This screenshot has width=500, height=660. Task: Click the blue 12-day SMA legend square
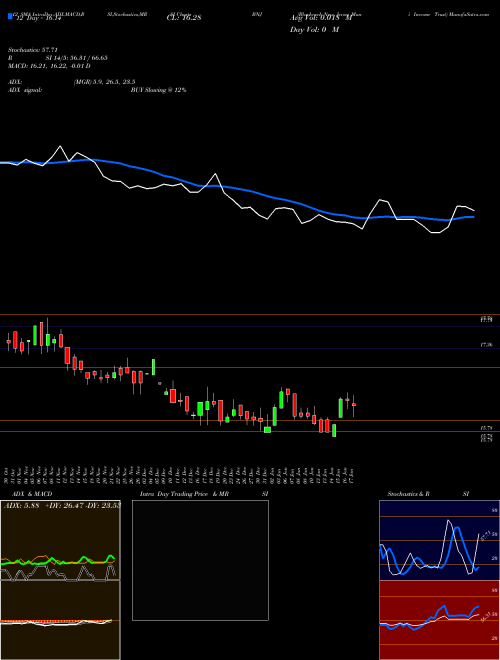[x=10, y=16]
